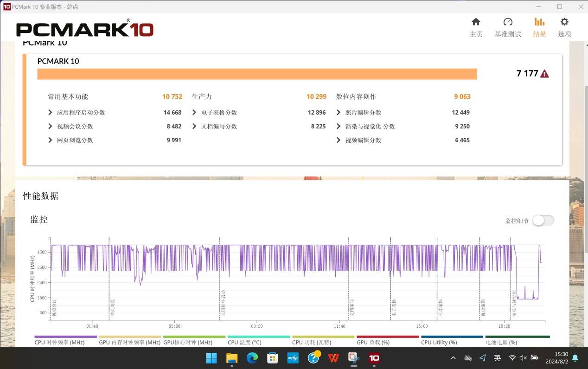Open Snipping Tool from the taskbar
This screenshot has width=588, height=369.
click(354, 358)
